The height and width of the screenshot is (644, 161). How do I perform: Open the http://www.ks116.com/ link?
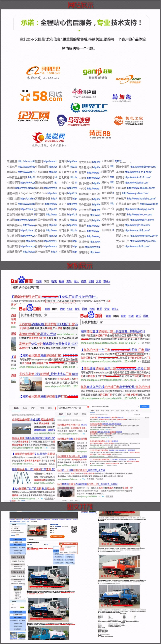tap(137, 177)
